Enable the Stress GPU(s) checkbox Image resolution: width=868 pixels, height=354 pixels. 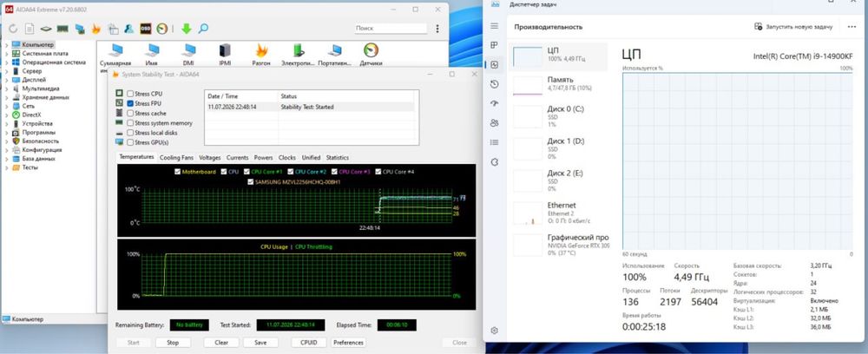pos(130,142)
